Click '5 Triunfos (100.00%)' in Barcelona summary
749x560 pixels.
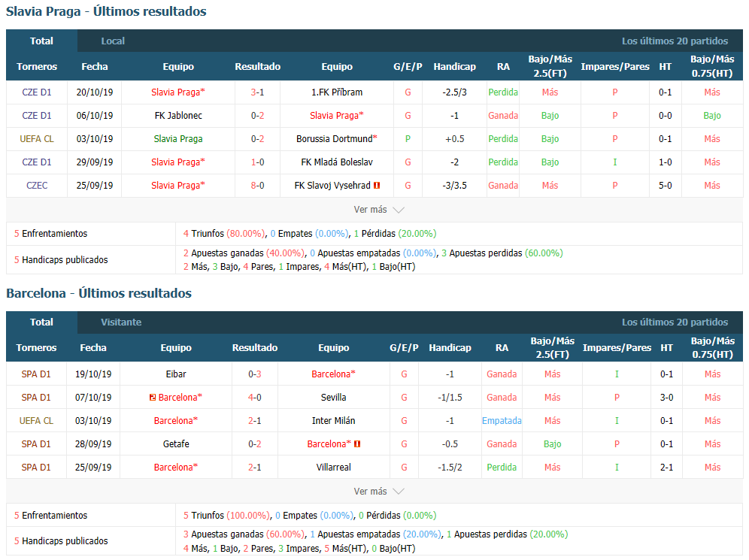[227, 516]
